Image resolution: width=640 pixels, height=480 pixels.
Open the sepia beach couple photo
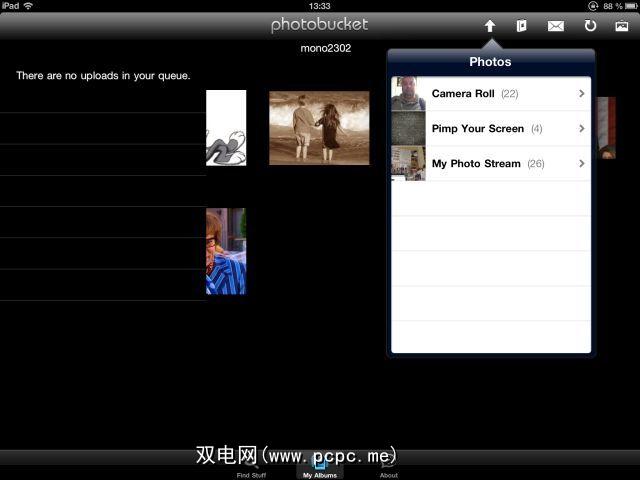319,128
